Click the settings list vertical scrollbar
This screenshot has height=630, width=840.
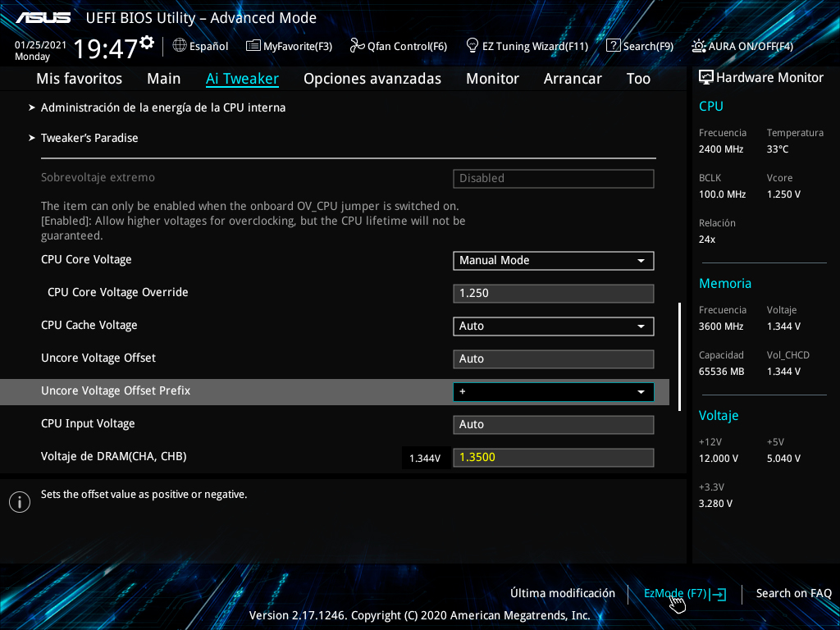tap(679, 356)
